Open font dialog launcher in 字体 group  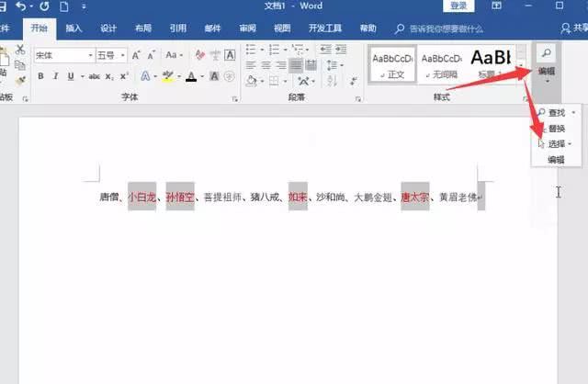click(235, 99)
